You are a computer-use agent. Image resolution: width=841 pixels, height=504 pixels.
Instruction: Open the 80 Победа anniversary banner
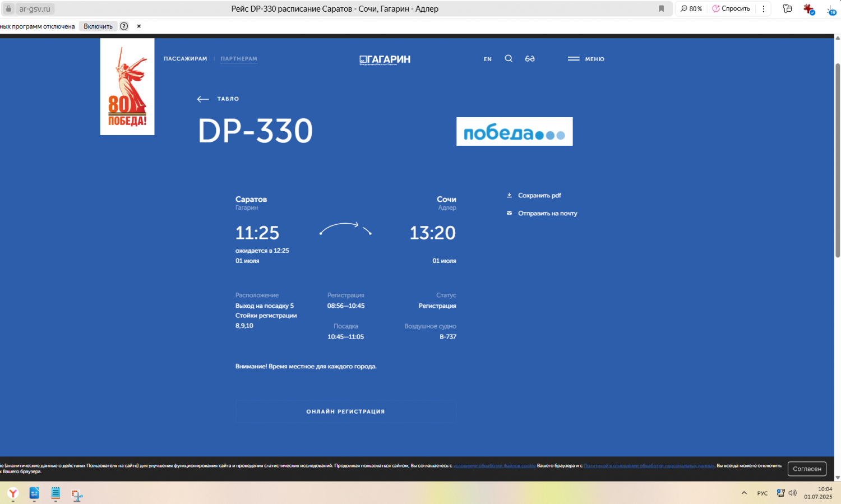click(x=127, y=86)
